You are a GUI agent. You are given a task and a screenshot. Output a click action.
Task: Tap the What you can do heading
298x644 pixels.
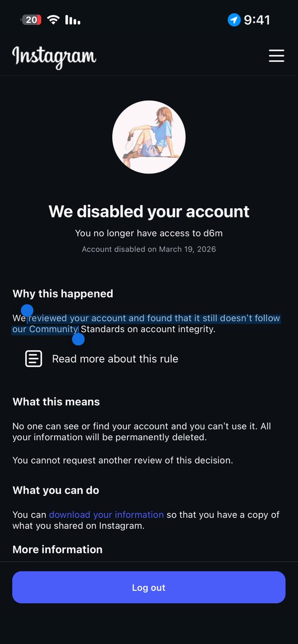pos(56,491)
